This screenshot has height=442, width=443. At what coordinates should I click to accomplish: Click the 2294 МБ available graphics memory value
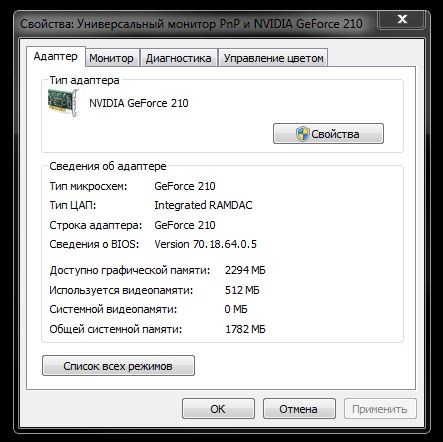(x=245, y=270)
